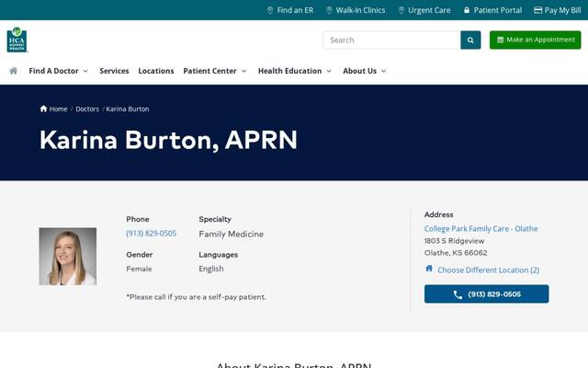Image resolution: width=588 pixels, height=368 pixels.
Task: Click the 1803 S Ridgeview address line
Action: pyautogui.click(x=454, y=241)
